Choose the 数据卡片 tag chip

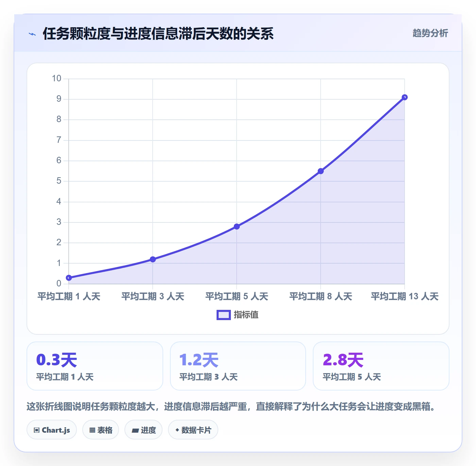[x=193, y=430]
